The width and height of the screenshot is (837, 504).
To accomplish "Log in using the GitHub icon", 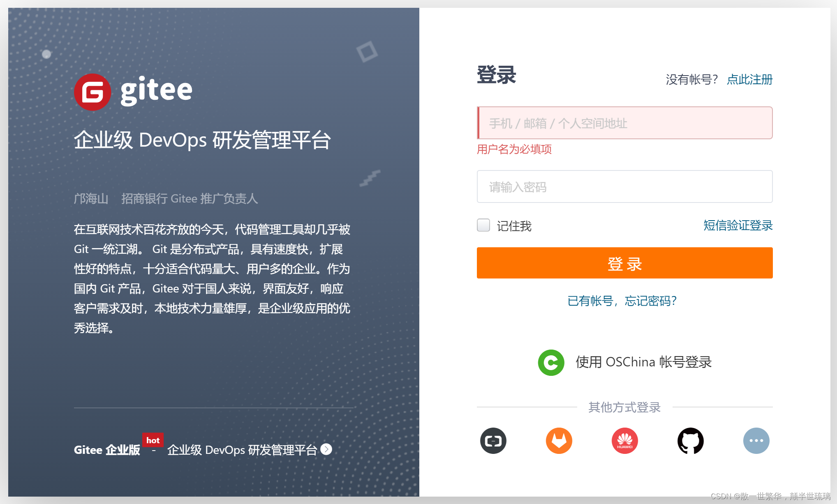I will click(690, 441).
